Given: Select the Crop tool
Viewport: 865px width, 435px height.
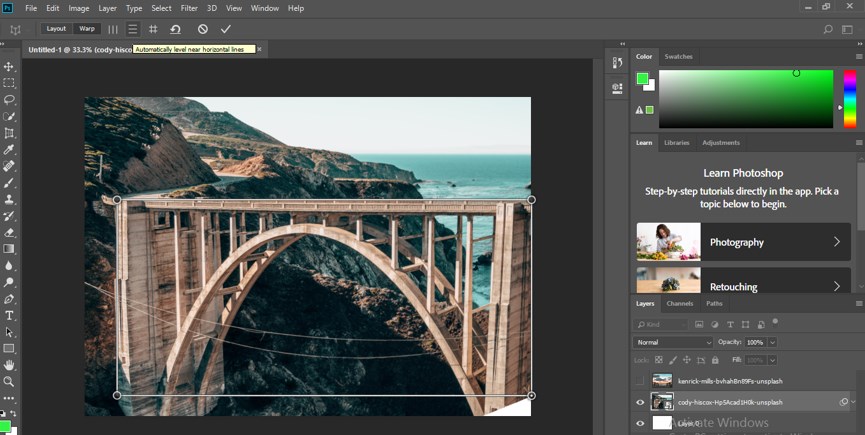Looking at the screenshot, I should coord(9,133).
